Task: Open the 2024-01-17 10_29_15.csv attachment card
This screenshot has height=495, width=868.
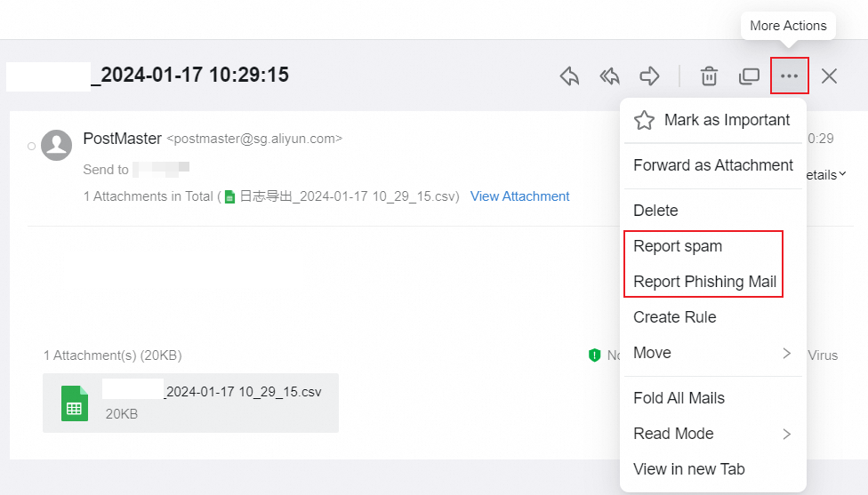Action: point(190,403)
